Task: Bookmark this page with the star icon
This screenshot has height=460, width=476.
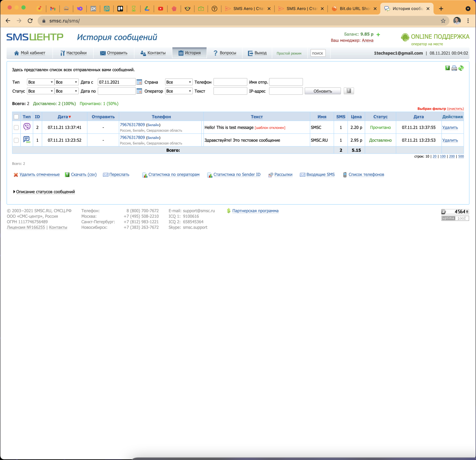Action: click(x=443, y=21)
